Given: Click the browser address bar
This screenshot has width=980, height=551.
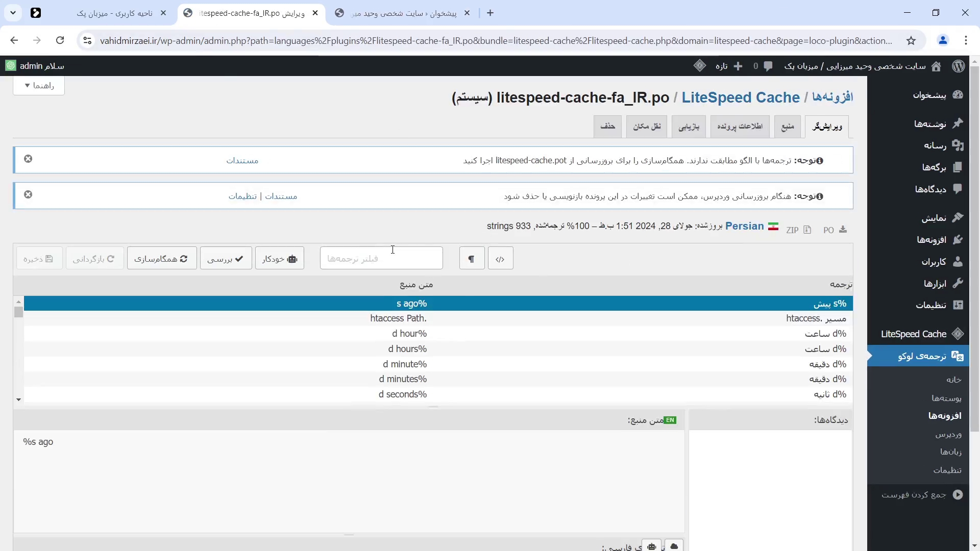Looking at the screenshot, I should pos(495,41).
